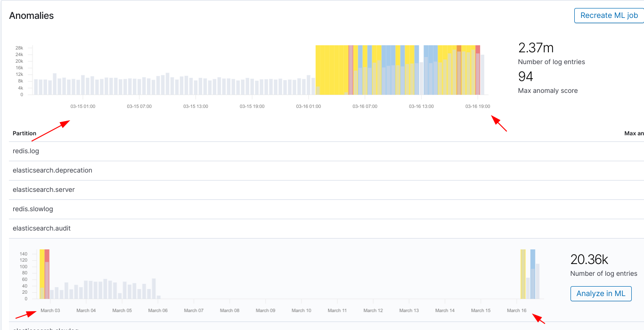Select the orange anomaly bar in overall chart
Viewport: 644px width, 330px height.
(459, 70)
